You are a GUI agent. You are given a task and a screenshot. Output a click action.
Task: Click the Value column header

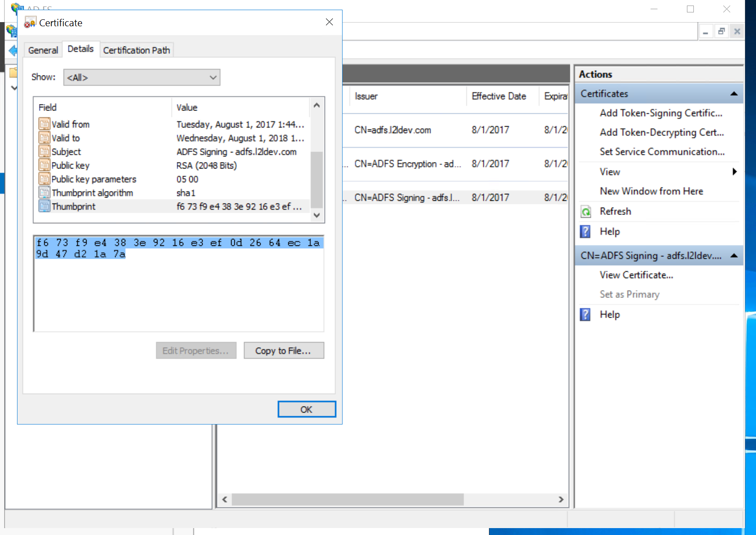[x=241, y=107]
